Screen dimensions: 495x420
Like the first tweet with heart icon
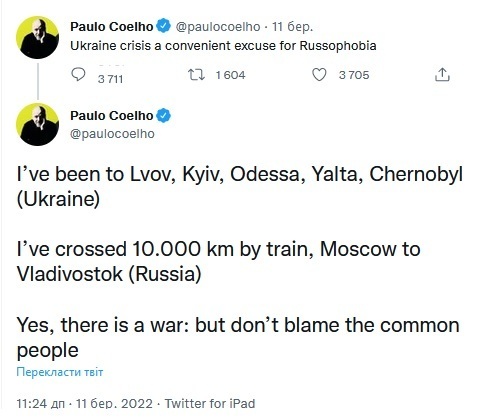[x=319, y=75]
